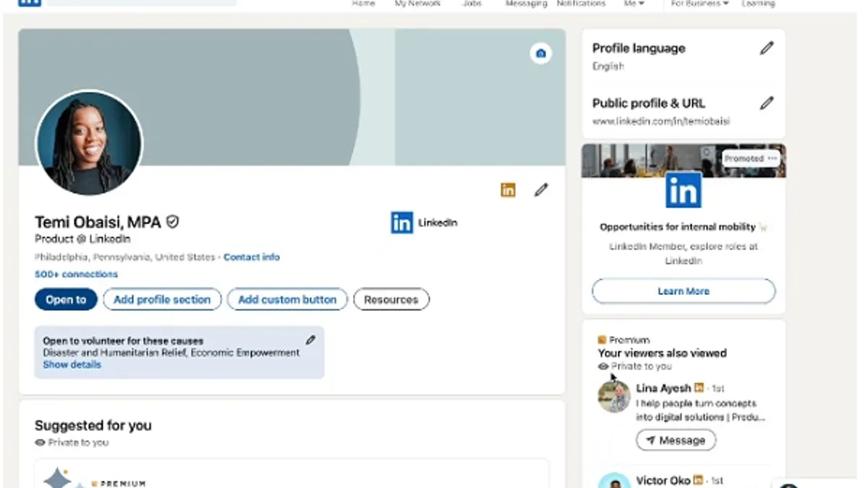Open Jobs in the top navigation
868x488 pixels.
(472, 4)
